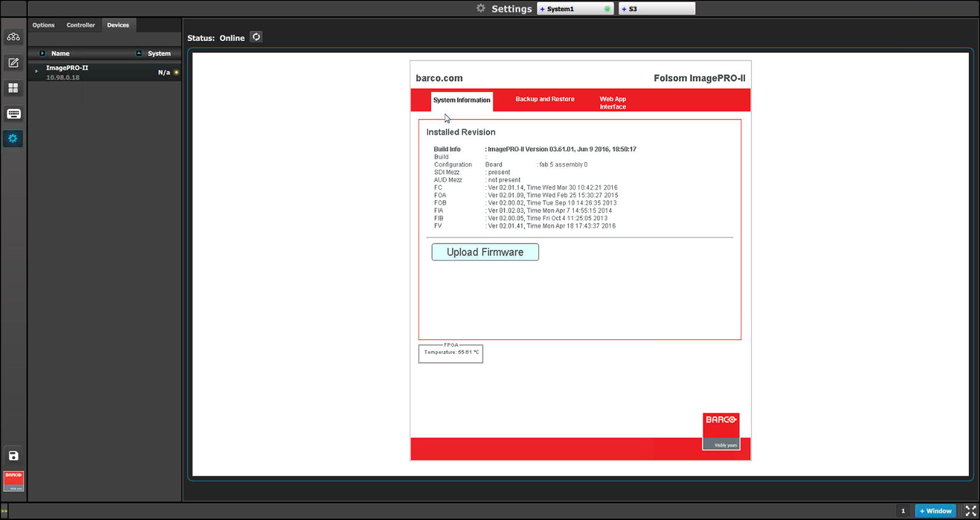The height and width of the screenshot is (520, 980).
Task: Click the AUD Mezz not present value
Action: tap(503, 180)
